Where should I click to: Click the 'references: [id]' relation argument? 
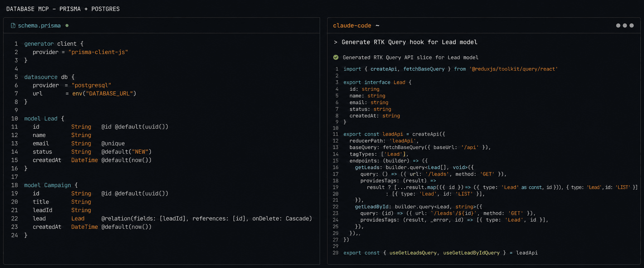219,218
